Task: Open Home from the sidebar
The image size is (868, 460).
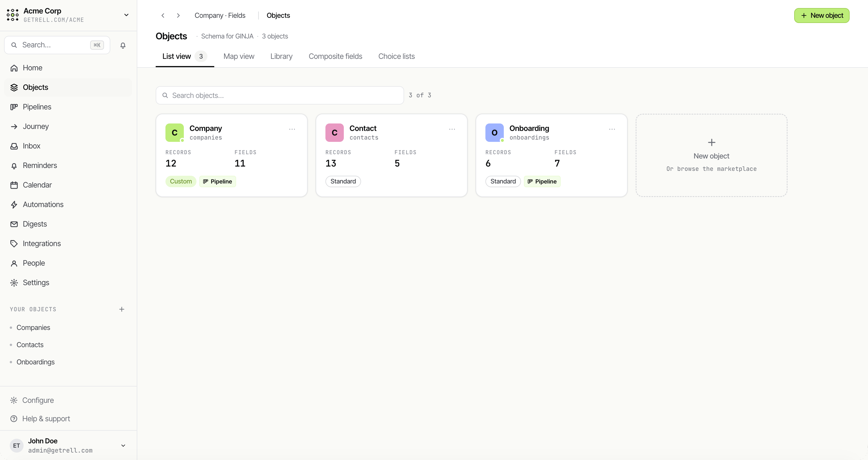Action: tap(68, 68)
